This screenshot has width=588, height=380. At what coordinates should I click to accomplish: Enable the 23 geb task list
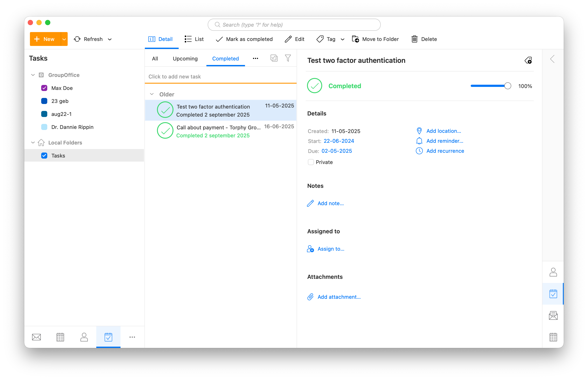pyautogui.click(x=44, y=101)
